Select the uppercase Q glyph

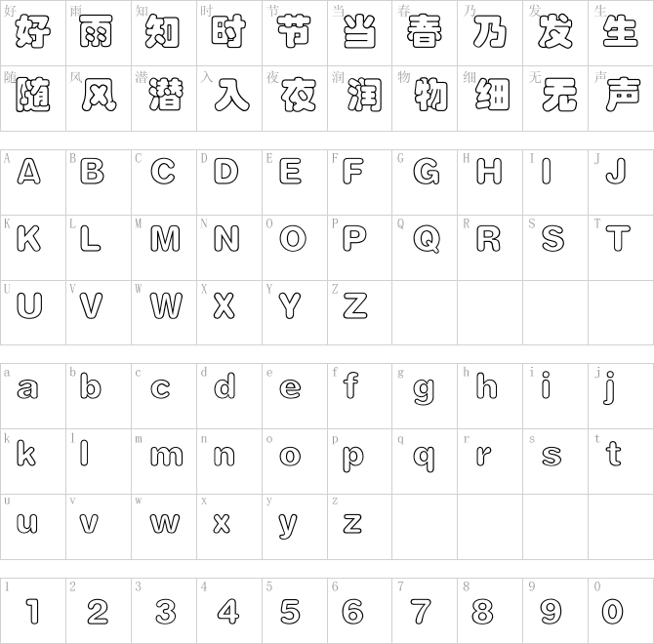click(x=427, y=239)
